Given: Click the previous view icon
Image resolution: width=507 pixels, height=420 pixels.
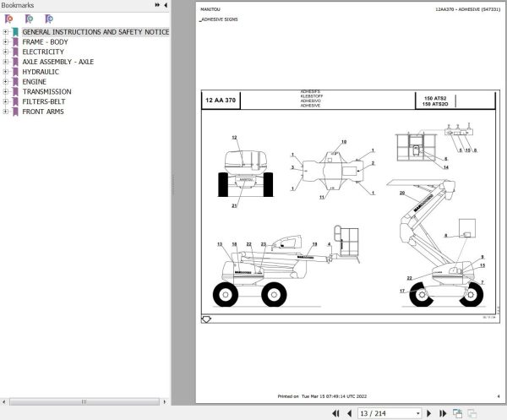Looking at the screenshot, I should (457, 413).
